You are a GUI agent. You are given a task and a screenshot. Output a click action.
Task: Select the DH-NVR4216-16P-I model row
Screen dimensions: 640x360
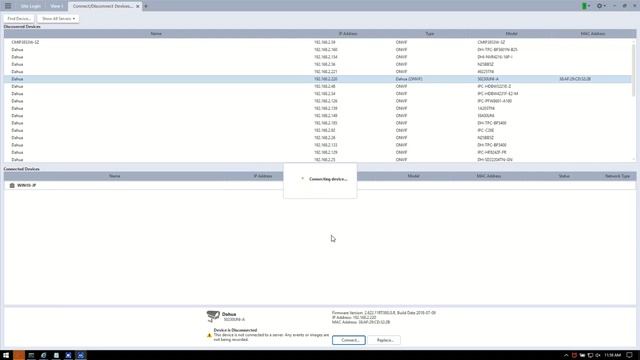pos(318,57)
